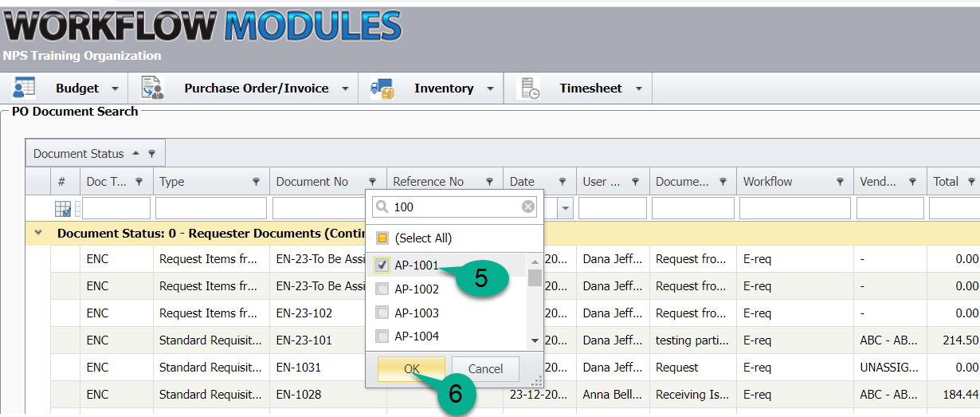Expand the Budget menu dropdown arrow
The image size is (980, 417).
[x=115, y=89]
